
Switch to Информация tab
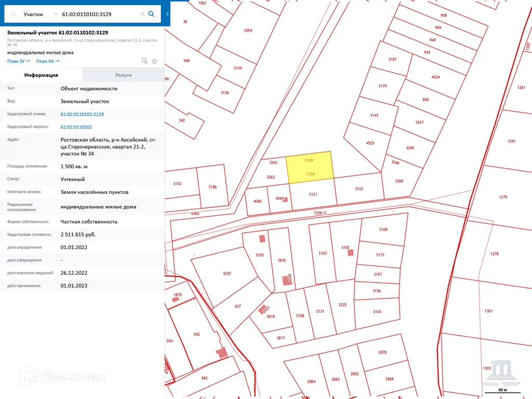pyautogui.click(x=41, y=75)
